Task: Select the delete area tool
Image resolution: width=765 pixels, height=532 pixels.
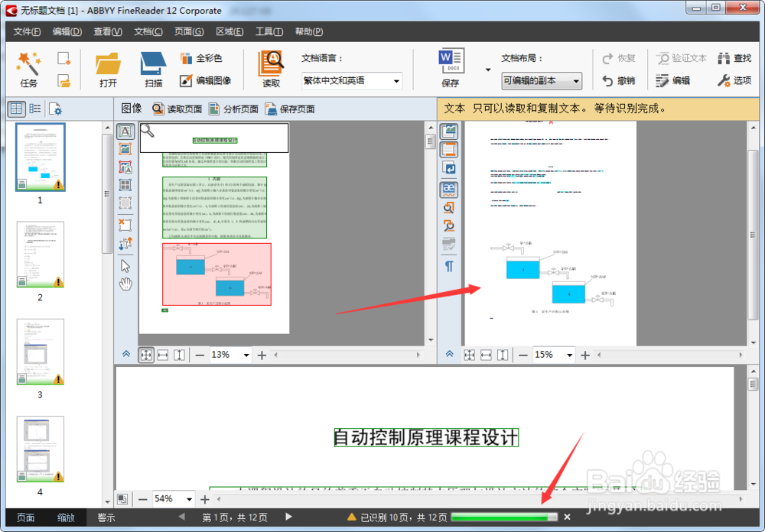Action: [x=125, y=225]
